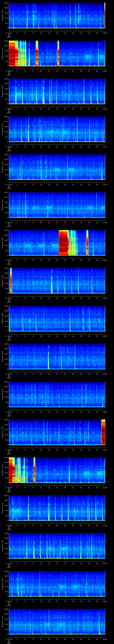The image size is (114, 644).
Task: Select the 21:53:00 start time label
Action: pos(9,639)
